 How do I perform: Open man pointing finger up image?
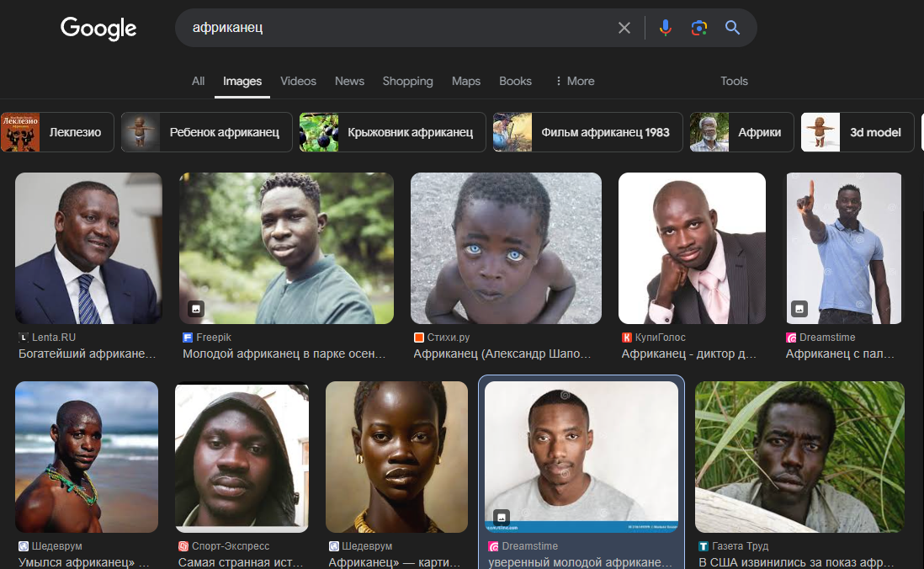[844, 248]
